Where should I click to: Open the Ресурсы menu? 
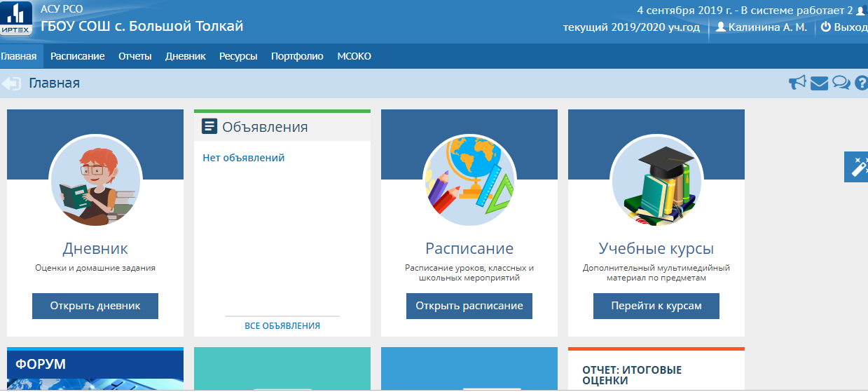[238, 56]
